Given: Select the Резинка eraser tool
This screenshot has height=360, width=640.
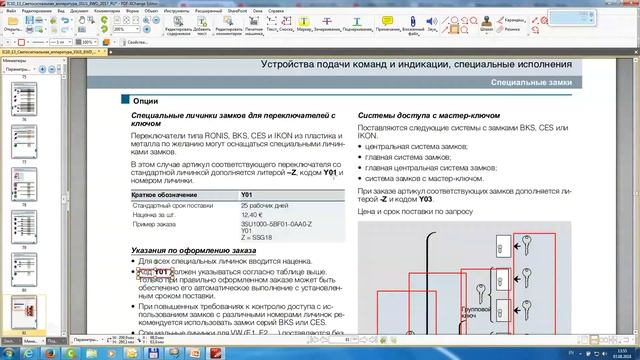Looking at the screenshot, I should 509,29.
